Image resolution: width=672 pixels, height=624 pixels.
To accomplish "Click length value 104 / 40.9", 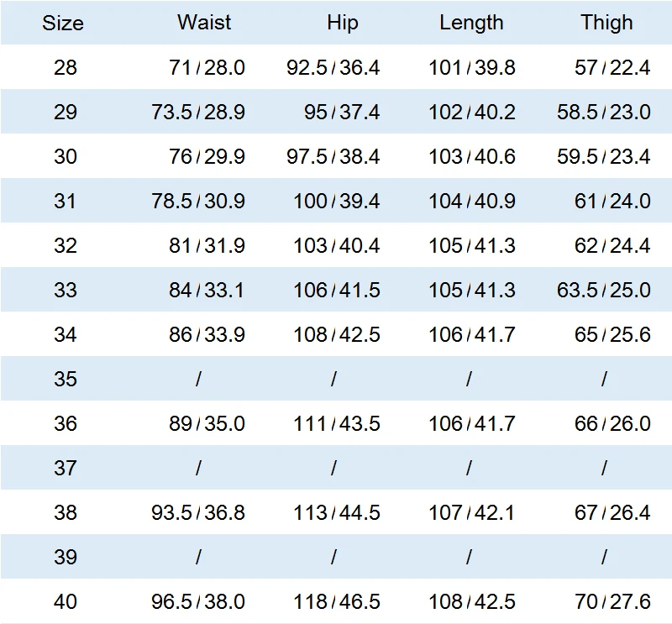I will click(x=472, y=201).
